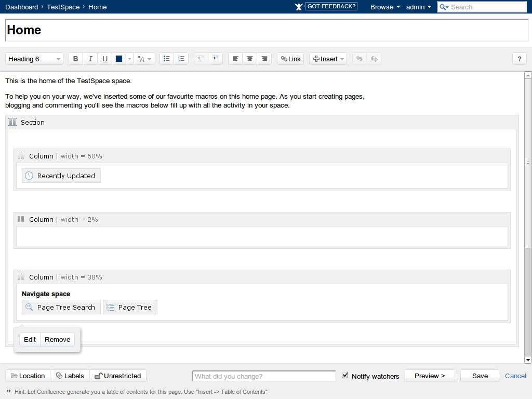Click the 'What did you change?' comment field
The image size is (532, 399).
click(264, 376)
